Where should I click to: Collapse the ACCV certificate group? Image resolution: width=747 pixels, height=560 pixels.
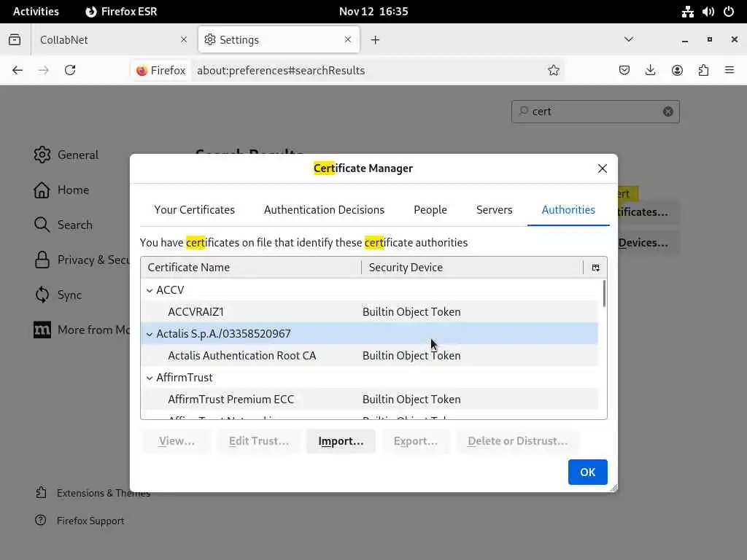coord(150,290)
